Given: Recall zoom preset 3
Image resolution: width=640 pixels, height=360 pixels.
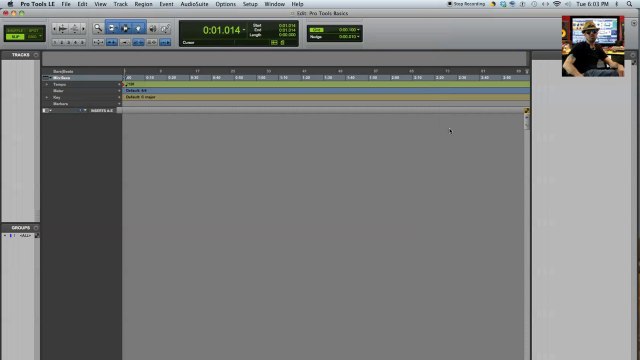Looking at the screenshot, I should [69, 42].
